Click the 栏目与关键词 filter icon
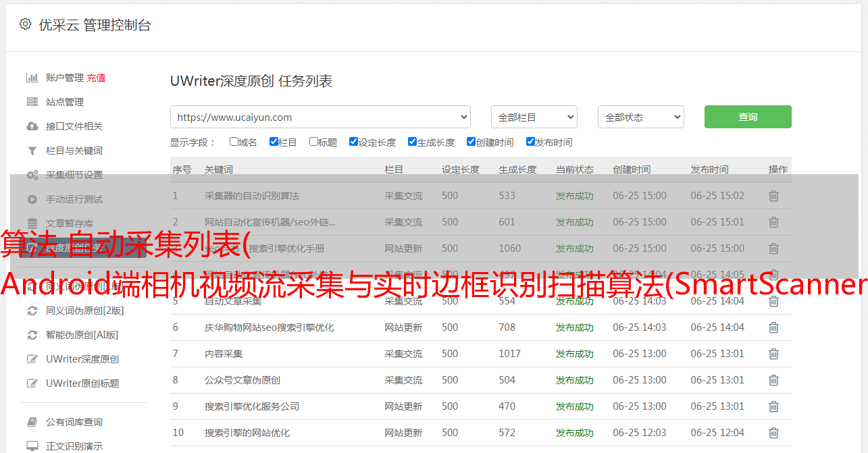The image size is (868, 453). pyautogui.click(x=32, y=151)
